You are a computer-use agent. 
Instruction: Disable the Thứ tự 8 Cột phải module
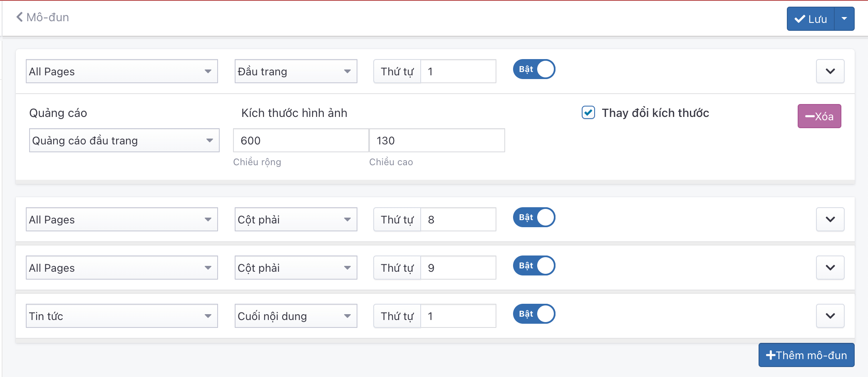point(534,217)
